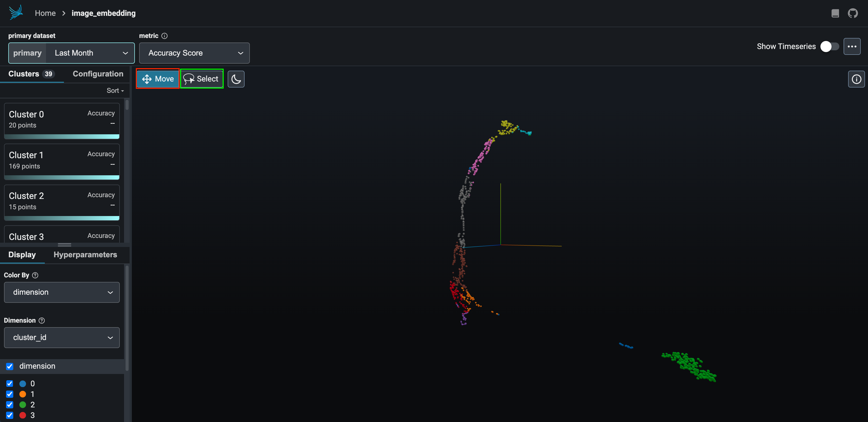Image resolution: width=868 pixels, height=422 pixels.
Task: Click the canvas info circle icon
Action: tap(856, 79)
